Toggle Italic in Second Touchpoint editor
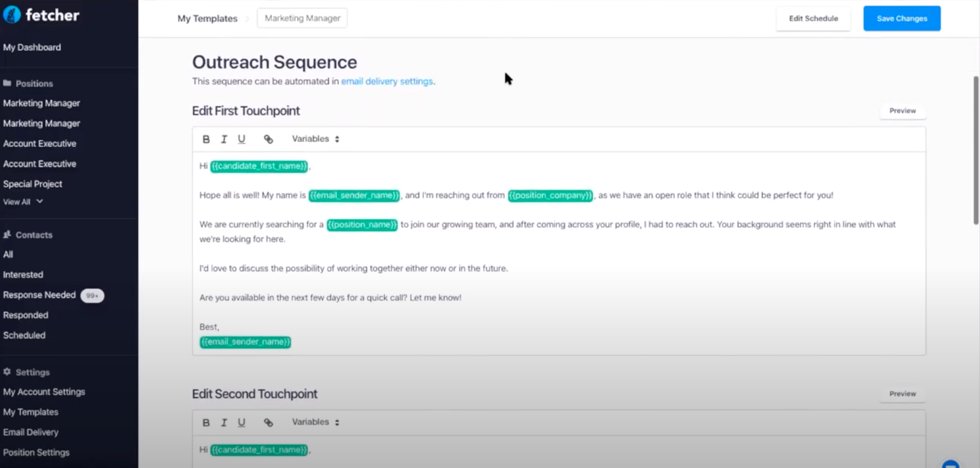The image size is (980, 468). pyautogui.click(x=224, y=422)
